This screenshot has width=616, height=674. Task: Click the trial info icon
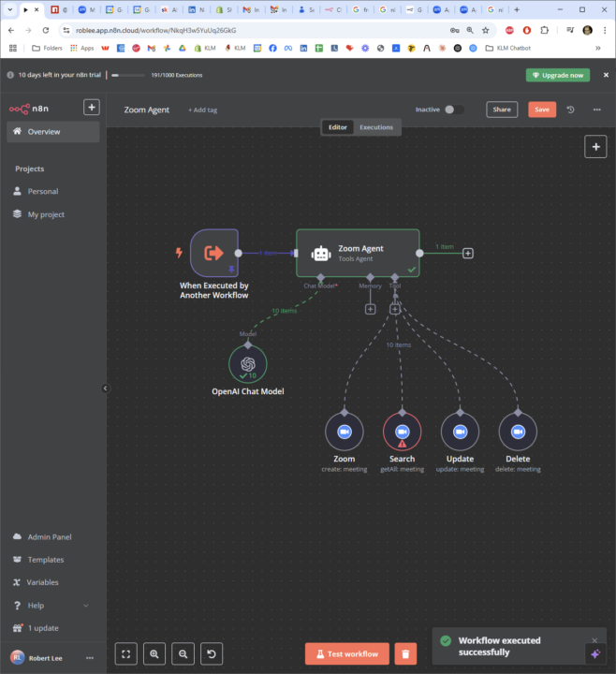tap(10, 75)
